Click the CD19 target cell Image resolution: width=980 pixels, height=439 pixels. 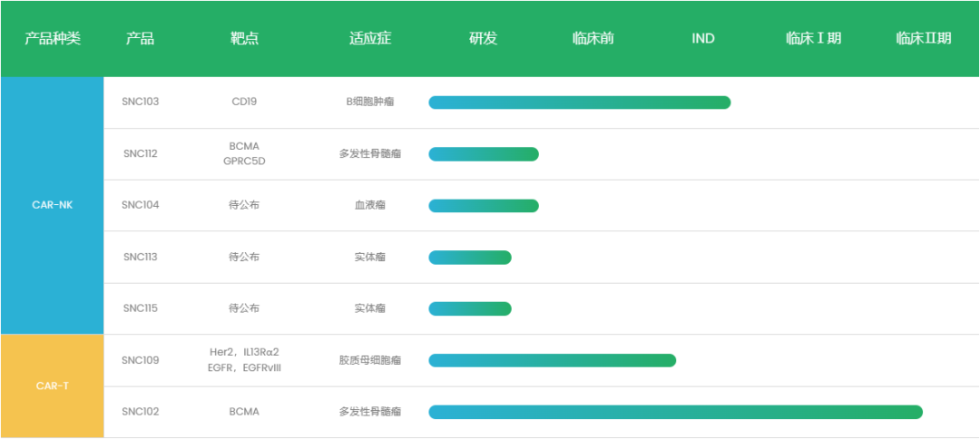[244, 102]
